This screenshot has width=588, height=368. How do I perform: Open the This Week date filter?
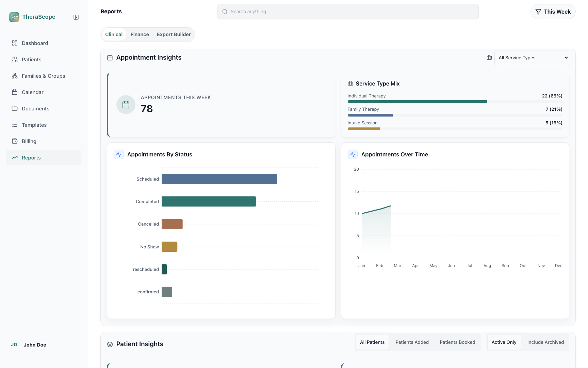click(553, 12)
